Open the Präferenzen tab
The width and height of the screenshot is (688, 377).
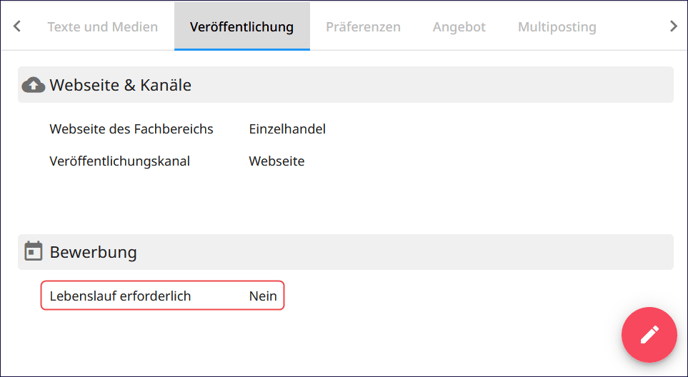point(363,27)
